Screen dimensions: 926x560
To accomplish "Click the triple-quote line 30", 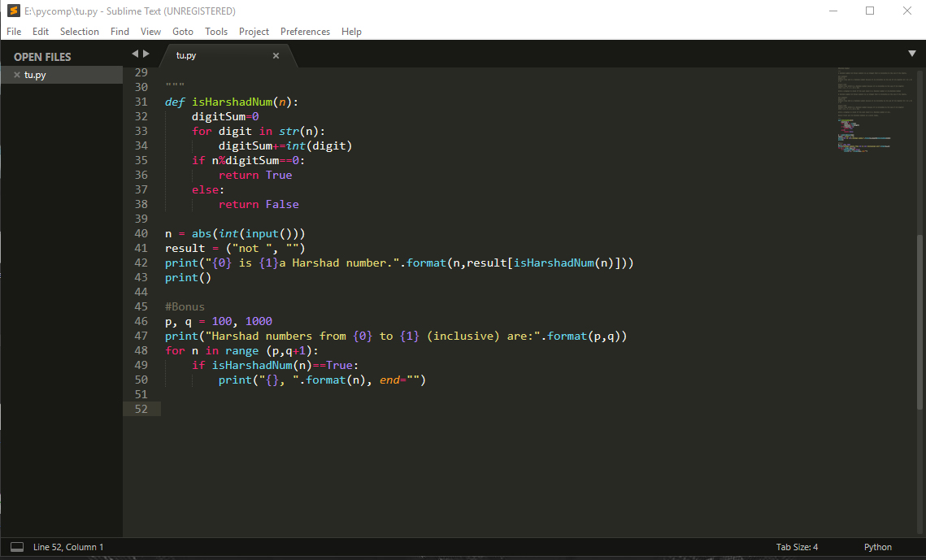I will point(175,87).
